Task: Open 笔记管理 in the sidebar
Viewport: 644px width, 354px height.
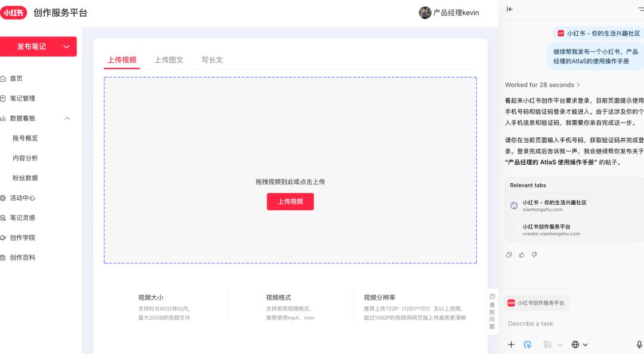Action: coord(23,98)
